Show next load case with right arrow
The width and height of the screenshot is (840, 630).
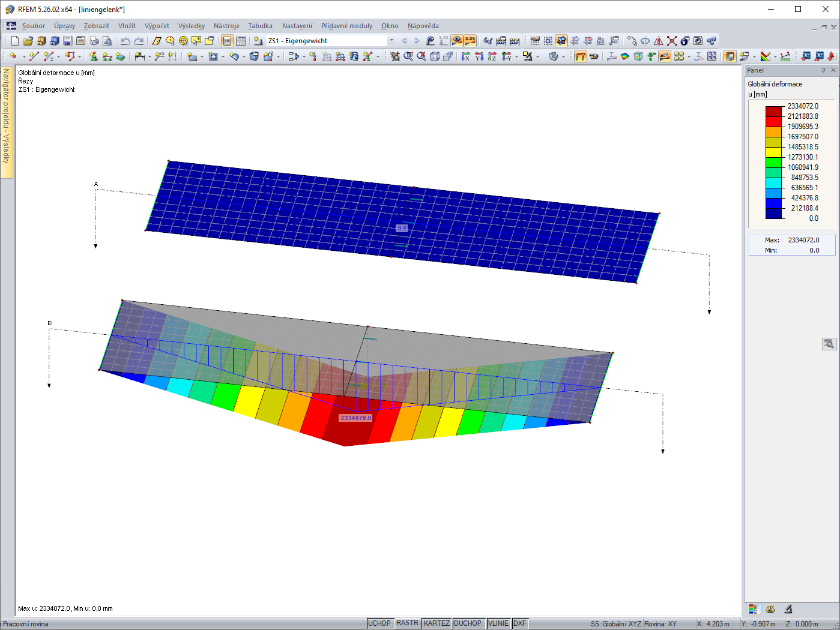click(x=417, y=41)
